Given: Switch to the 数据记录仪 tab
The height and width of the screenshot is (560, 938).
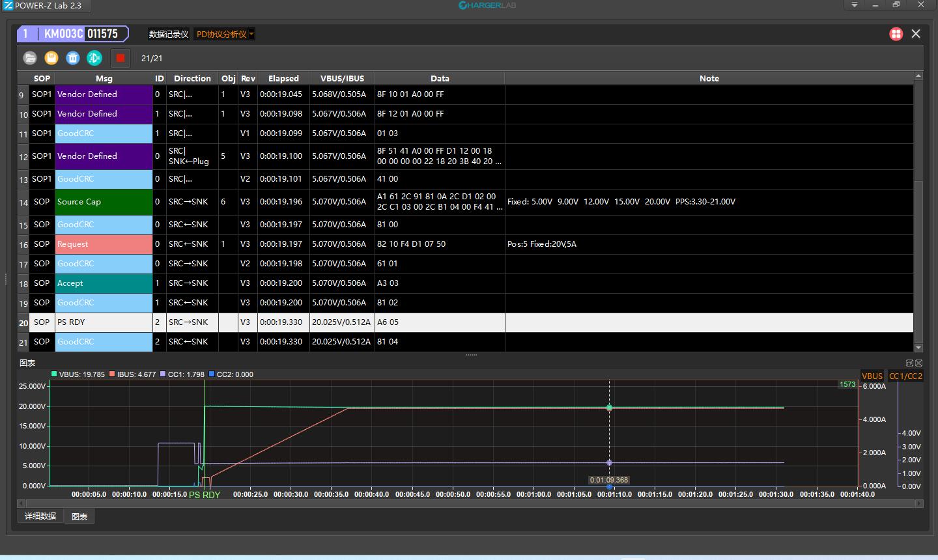Looking at the screenshot, I should 168,35.
